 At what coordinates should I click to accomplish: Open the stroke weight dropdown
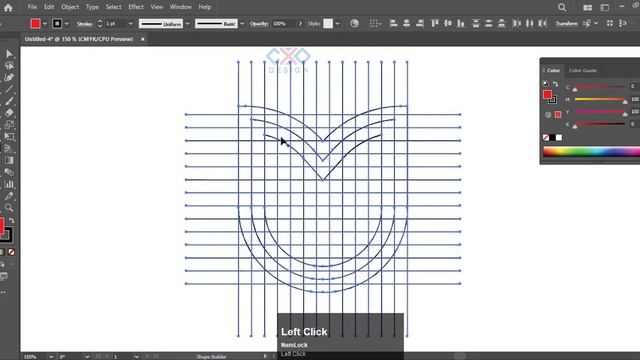pos(131,24)
